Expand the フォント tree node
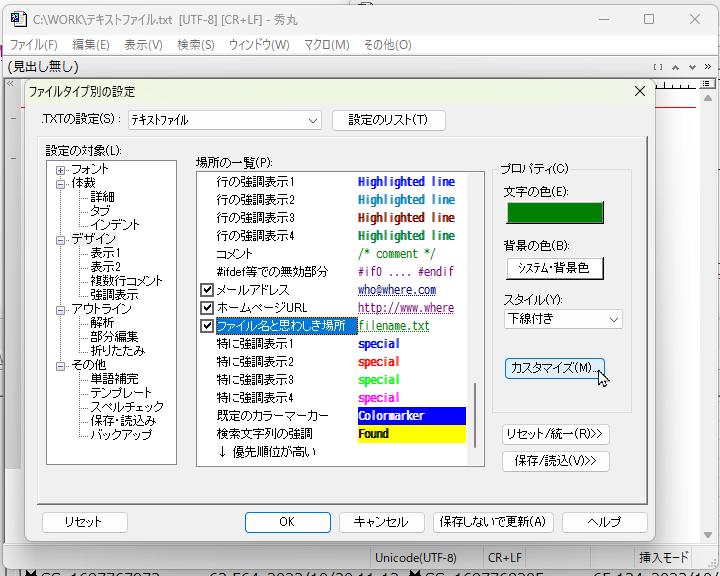This screenshot has width=720, height=576. 61,169
